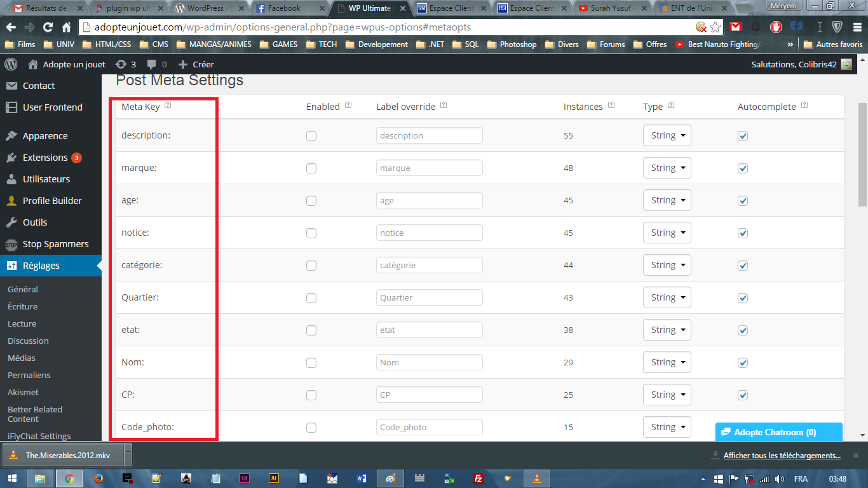This screenshot has width=868, height=488.
Task: Click the volume icon in system tray
Action: [781, 478]
